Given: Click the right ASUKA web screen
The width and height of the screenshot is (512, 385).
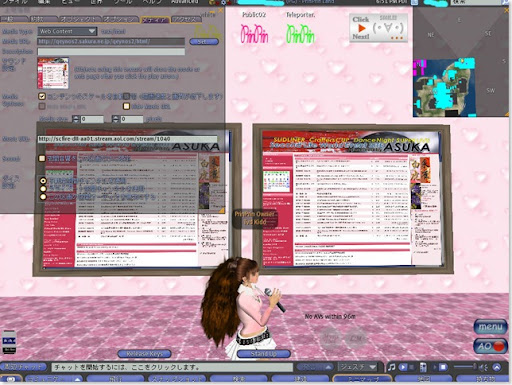Looking at the screenshot, I should (x=352, y=199).
